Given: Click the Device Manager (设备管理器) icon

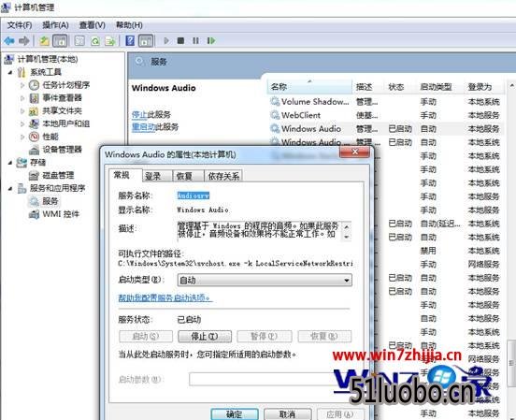Looking at the screenshot, I should tap(34, 150).
